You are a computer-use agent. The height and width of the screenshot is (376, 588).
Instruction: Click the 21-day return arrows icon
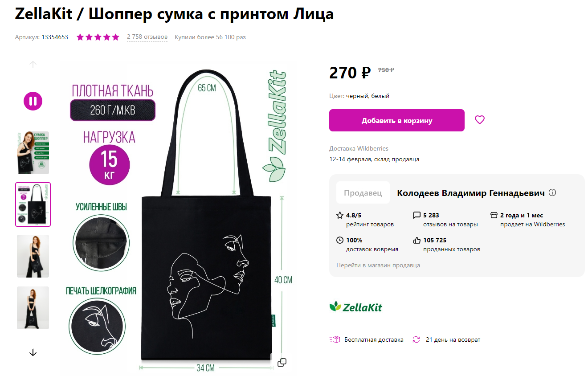[x=416, y=339]
